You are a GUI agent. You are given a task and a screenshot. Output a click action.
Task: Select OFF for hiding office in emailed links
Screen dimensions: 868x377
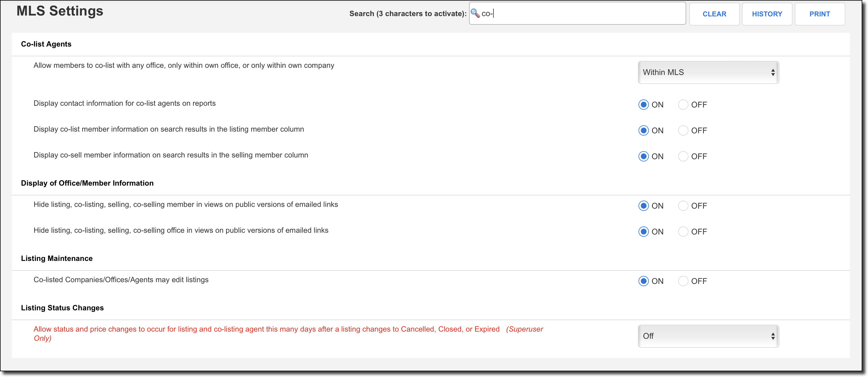coord(683,232)
